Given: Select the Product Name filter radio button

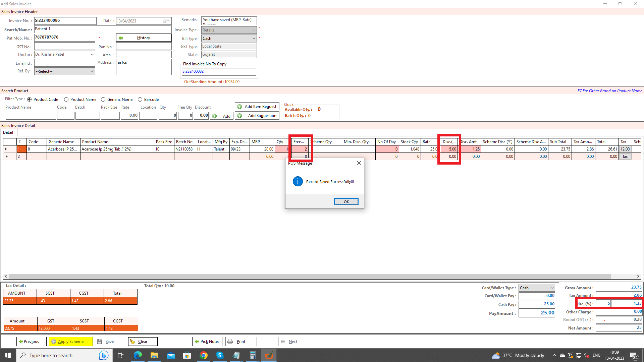Looking at the screenshot, I should (x=66, y=100).
